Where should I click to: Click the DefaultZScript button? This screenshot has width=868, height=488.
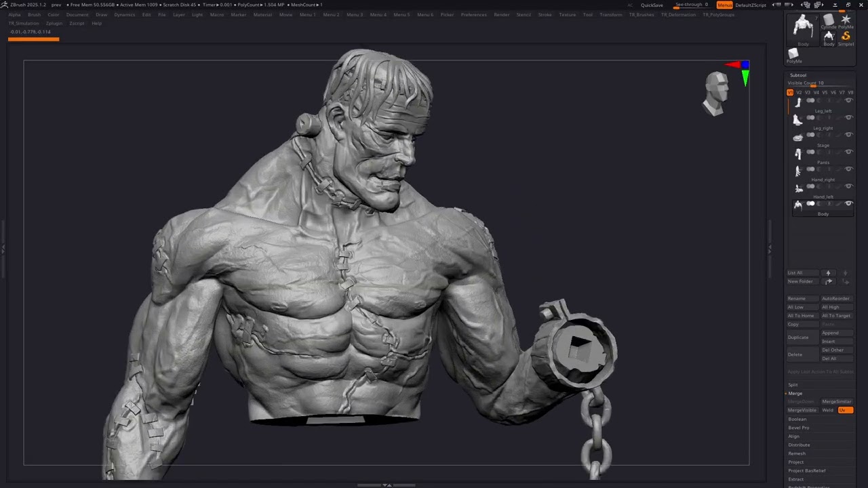point(751,5)
